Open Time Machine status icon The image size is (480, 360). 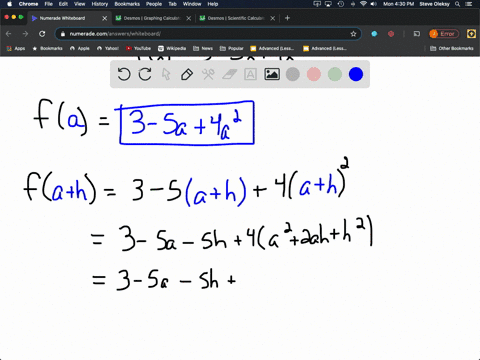[341, 4]
